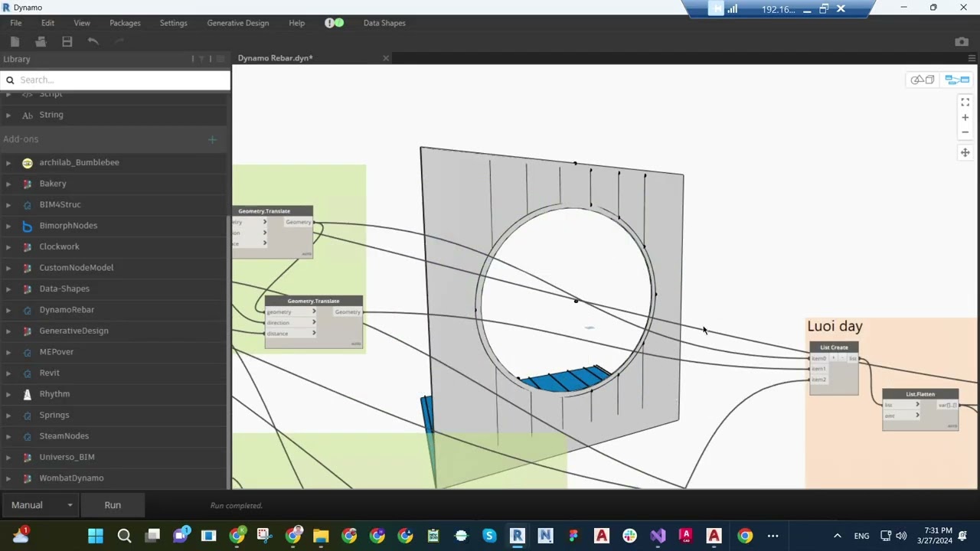The width and height of the screenshot is (980, 551).
Task: Select the lower Geometry.Translate node header
Action: pos(314,301)
